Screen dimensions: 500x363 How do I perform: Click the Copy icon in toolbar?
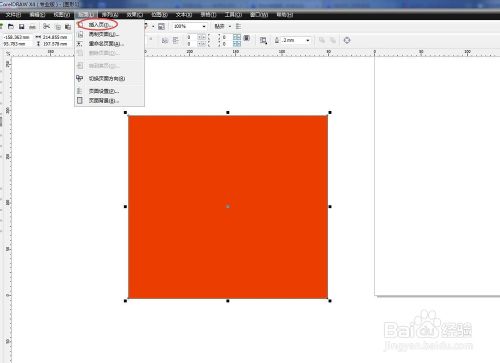pyautogui.click(x=58, y=27)
